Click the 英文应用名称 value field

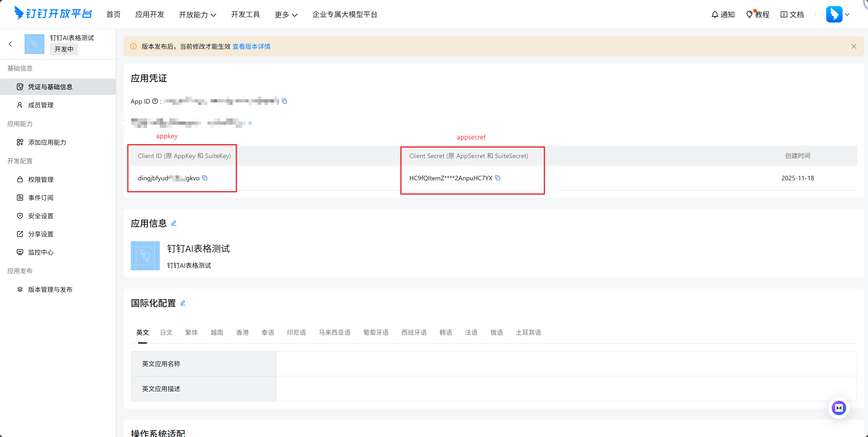[x=566, y=363]
